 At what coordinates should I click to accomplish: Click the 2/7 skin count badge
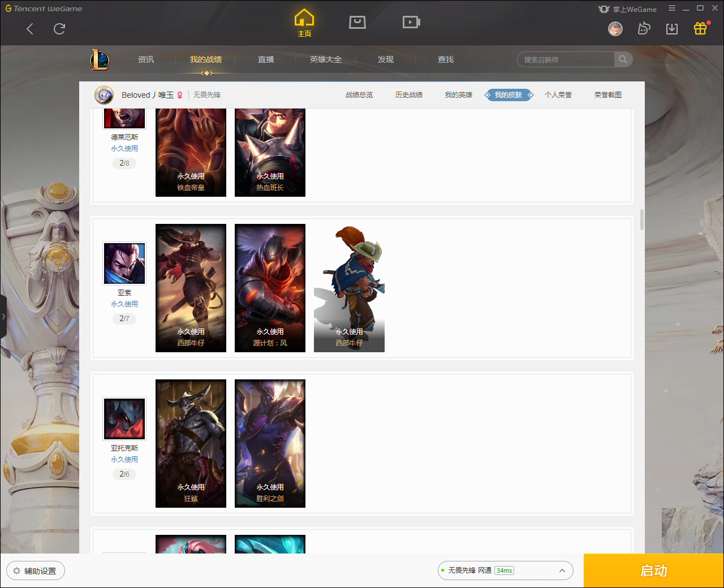tap(124, 319)
